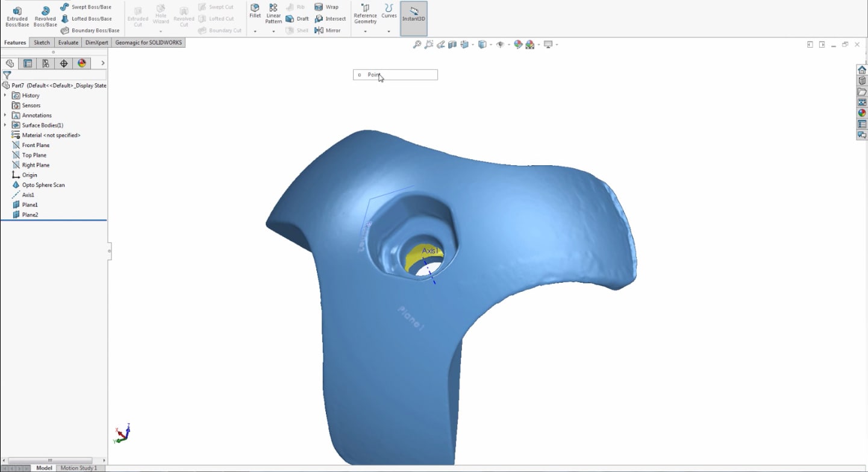The height and width of the screenshot is (472, 868).
Task: Open Custom Properties in task pane
Action: tap(862, 124)
